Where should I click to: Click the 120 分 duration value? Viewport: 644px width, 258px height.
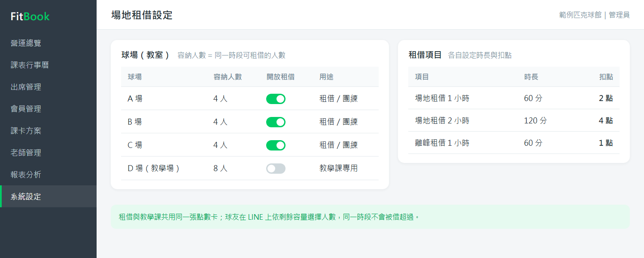[x=535, y=121]
